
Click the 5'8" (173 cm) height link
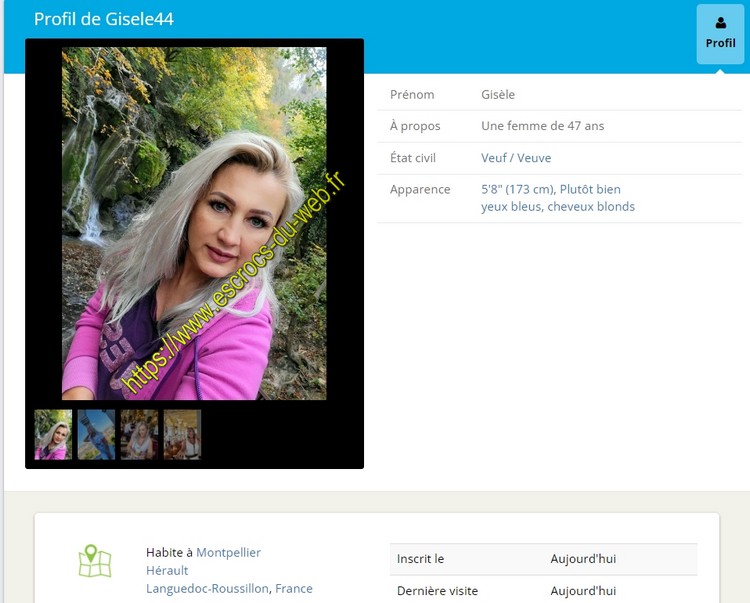[x=517, y=189]
